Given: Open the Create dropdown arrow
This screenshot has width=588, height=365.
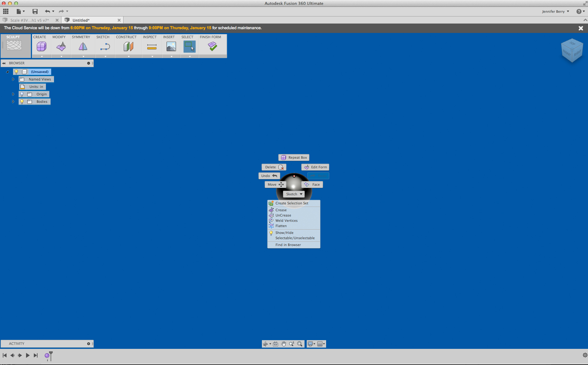Looking at the screenshot, I should [x=42, y=56].
